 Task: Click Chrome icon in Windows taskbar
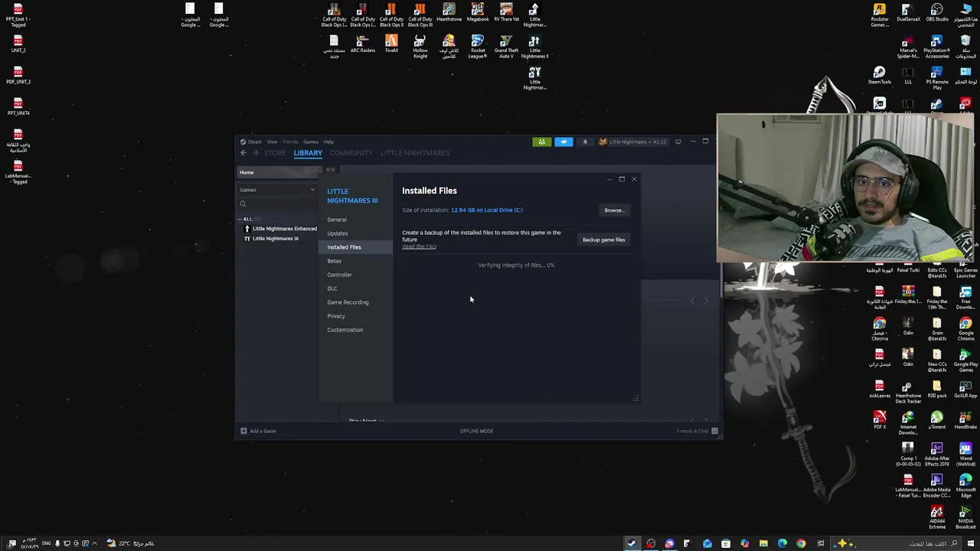coord(801,543)
